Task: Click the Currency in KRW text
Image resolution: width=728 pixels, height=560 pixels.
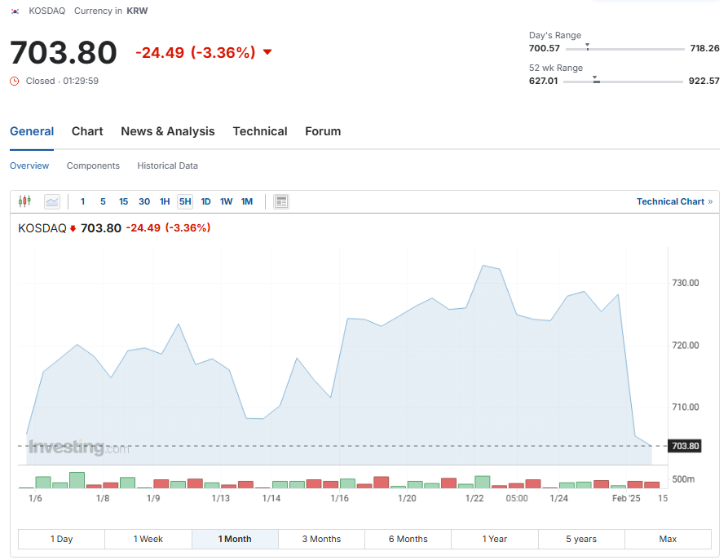Action: tap(111, 11)
